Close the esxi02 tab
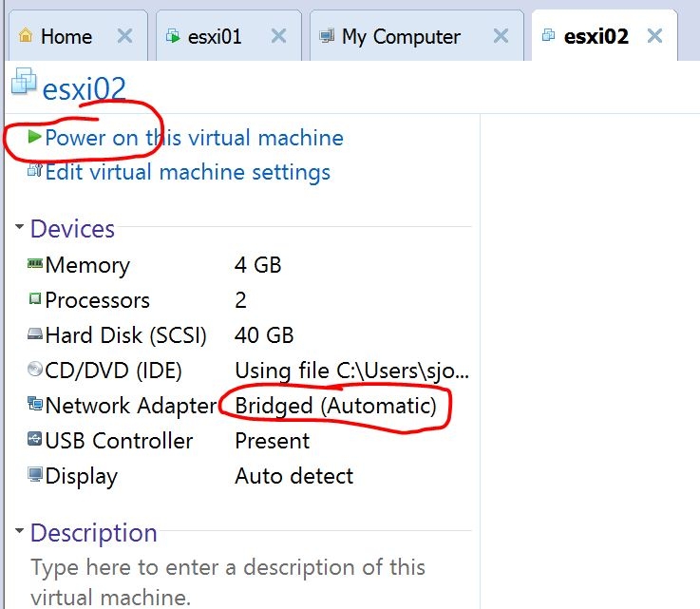The width and height of the screenshot is (700, 609). (654, 36)
